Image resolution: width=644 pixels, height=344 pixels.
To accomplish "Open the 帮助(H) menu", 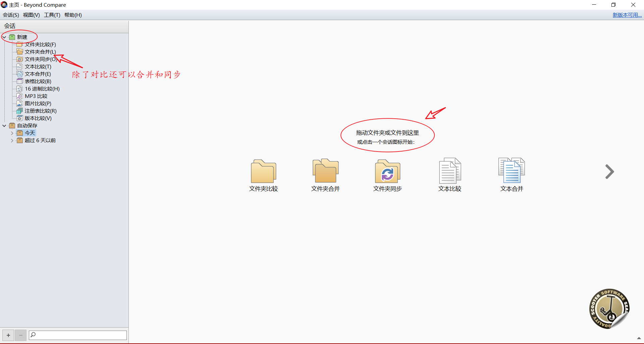I will 73,15.
